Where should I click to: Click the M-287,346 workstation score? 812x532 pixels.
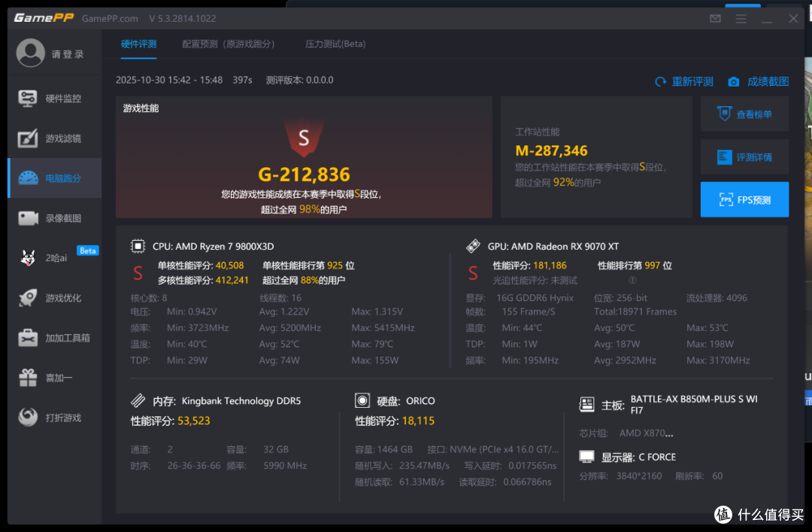552,151
